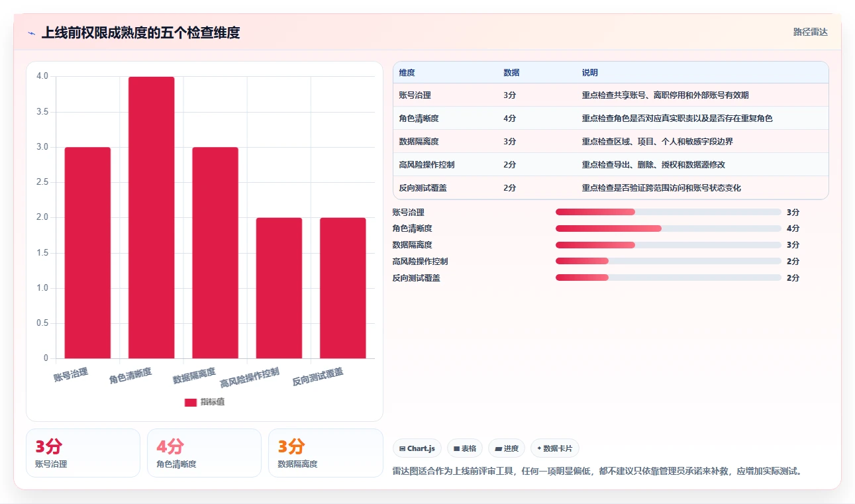Click the footer note about 雷达图
This screenshot has width=855, height=504.
(x=598, y=471)
